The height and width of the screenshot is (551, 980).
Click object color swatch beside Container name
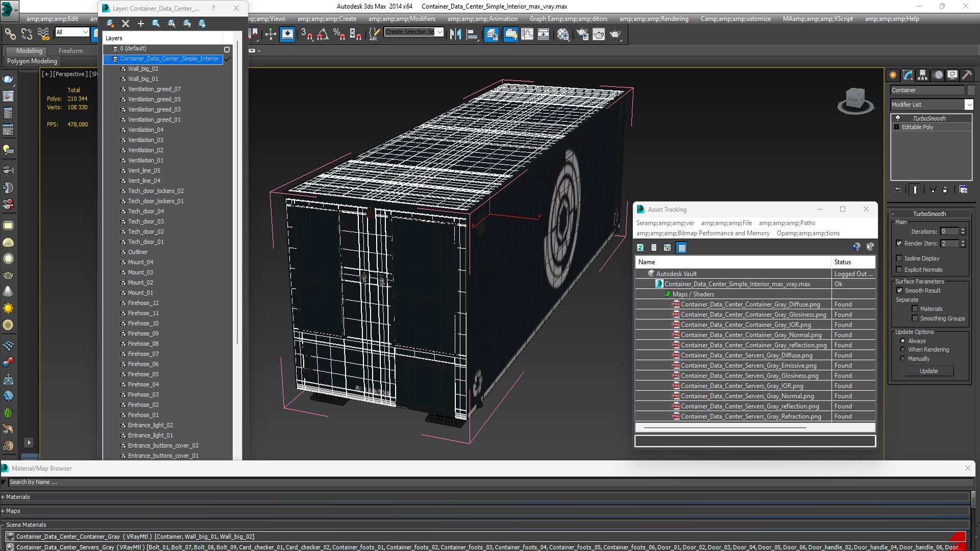pyautogui.click(x=971, y=90)
